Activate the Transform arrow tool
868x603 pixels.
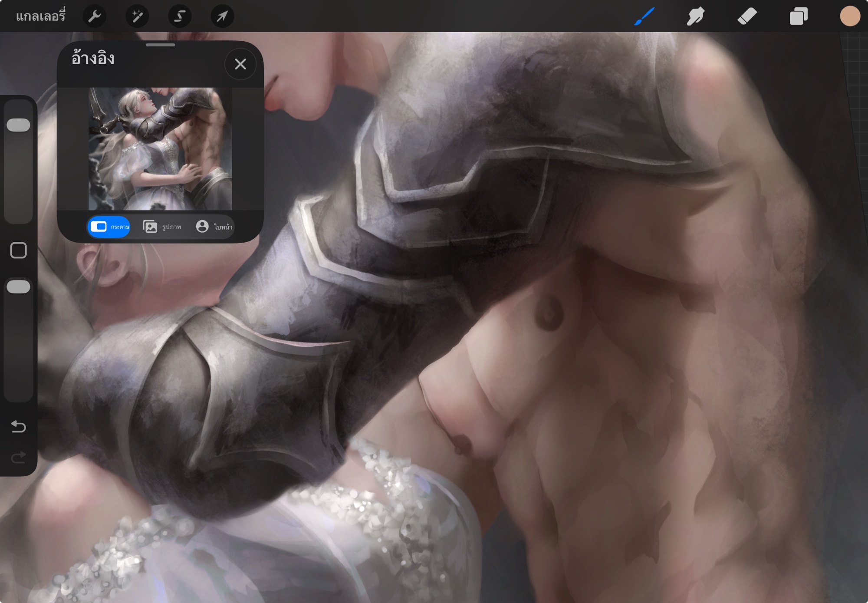click(222, 16)
